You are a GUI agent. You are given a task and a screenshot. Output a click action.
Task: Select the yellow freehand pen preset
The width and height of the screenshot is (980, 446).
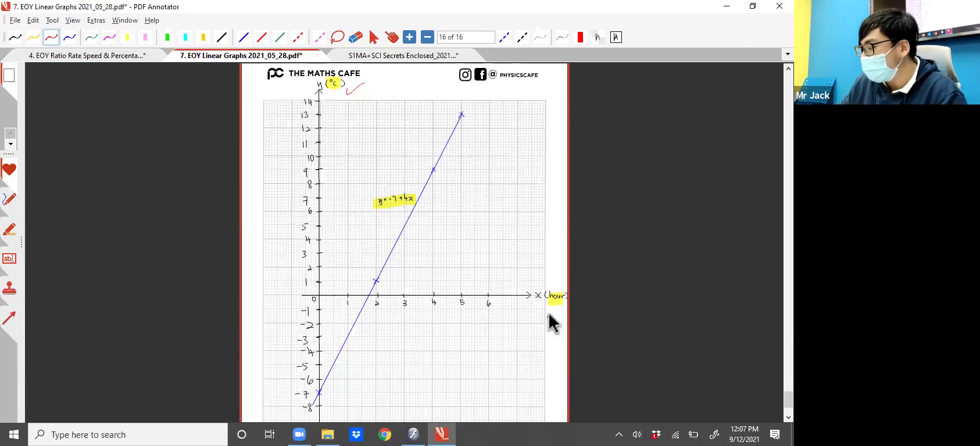click(x=33, y=37)
